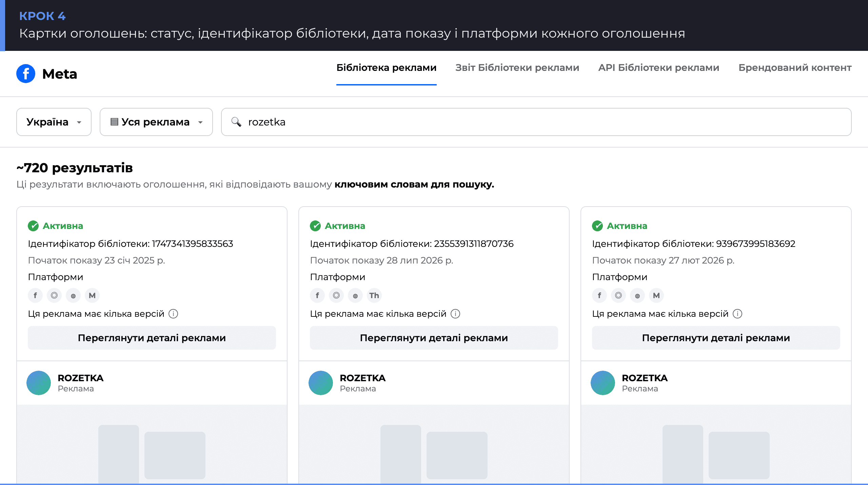This screenshot has height=485, width=868.
Task: Open the Україна country dropdown
Action: [54, 122]
